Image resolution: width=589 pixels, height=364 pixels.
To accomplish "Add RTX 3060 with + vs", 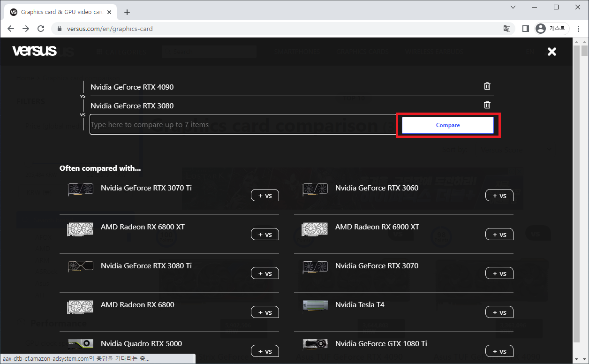I will [499, 196].
